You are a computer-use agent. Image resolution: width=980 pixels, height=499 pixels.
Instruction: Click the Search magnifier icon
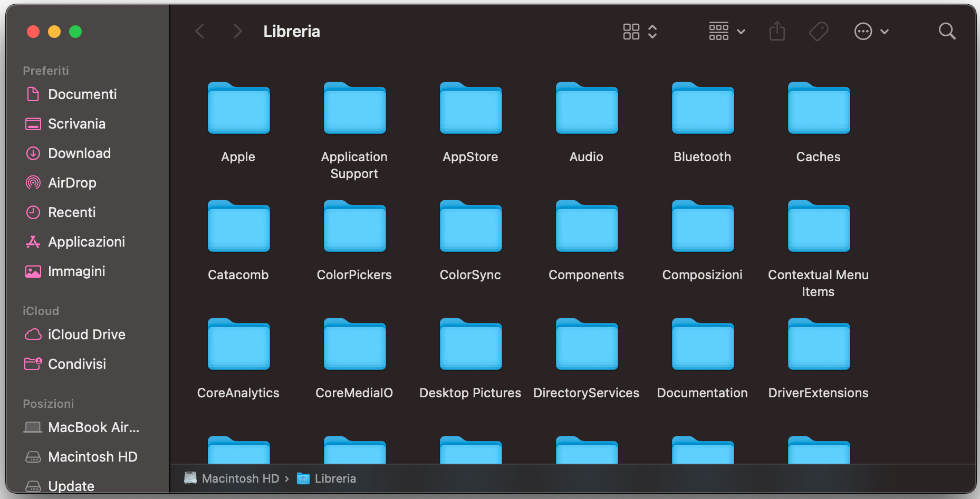[947, 31]
